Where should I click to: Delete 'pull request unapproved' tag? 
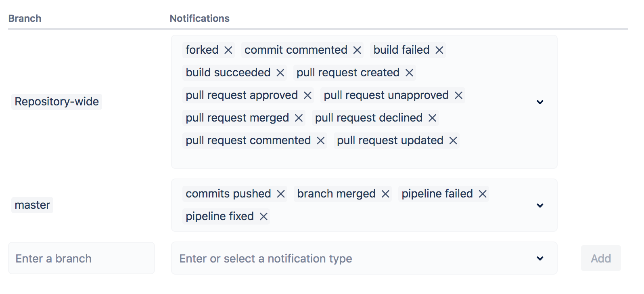pyautogui.click(x=459, y=95)
